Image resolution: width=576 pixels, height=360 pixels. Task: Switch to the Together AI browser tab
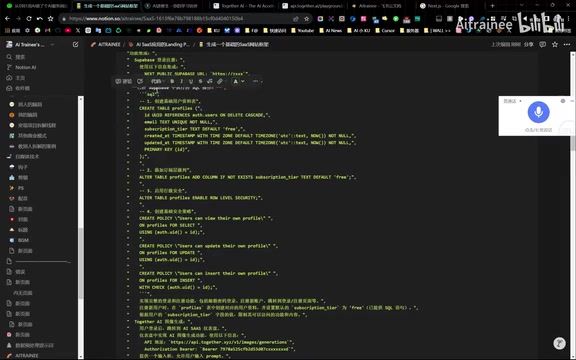(243, 6)
